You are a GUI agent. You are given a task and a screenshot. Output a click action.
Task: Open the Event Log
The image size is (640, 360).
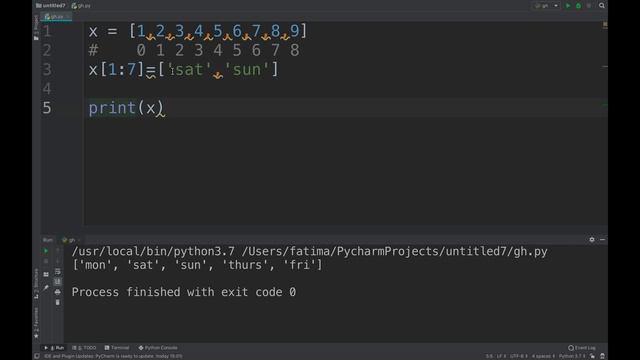click(x=582, y=348)
